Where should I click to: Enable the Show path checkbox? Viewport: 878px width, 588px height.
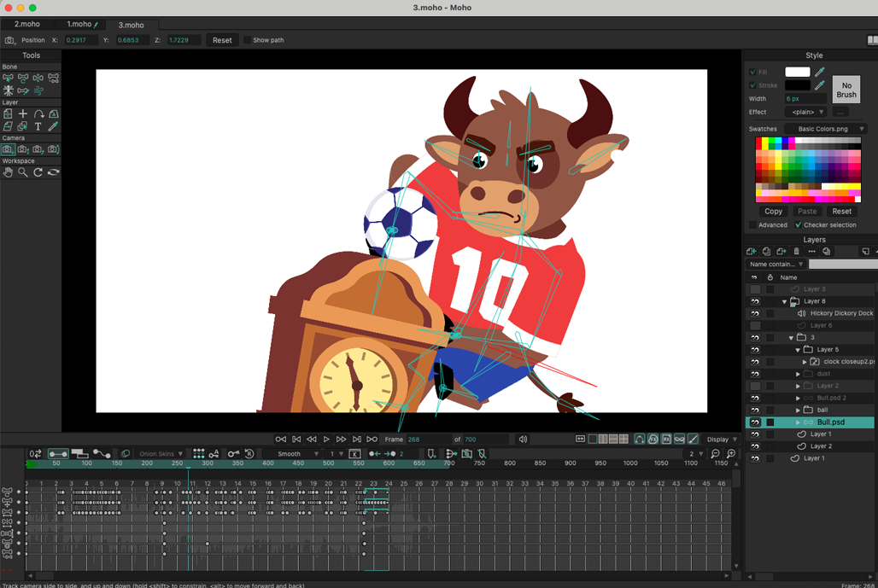click(245, 39)
